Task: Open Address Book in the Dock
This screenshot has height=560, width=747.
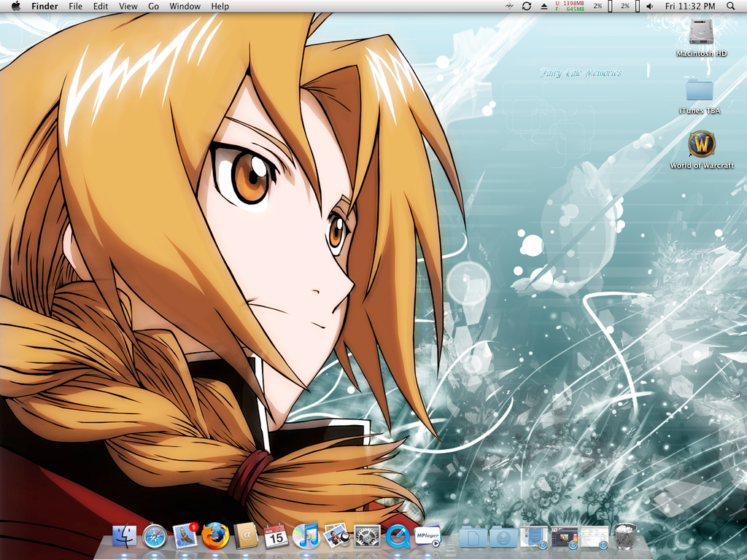Action: pos(246,536)
